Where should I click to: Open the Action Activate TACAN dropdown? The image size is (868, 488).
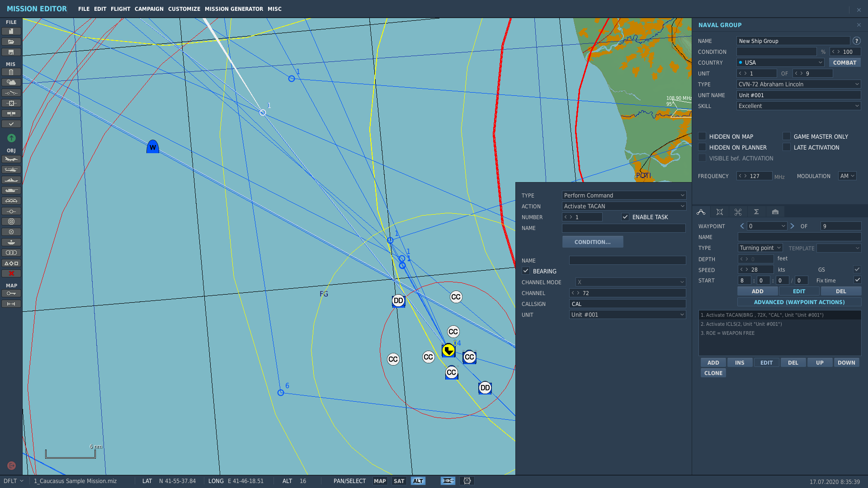click(624, 206)
